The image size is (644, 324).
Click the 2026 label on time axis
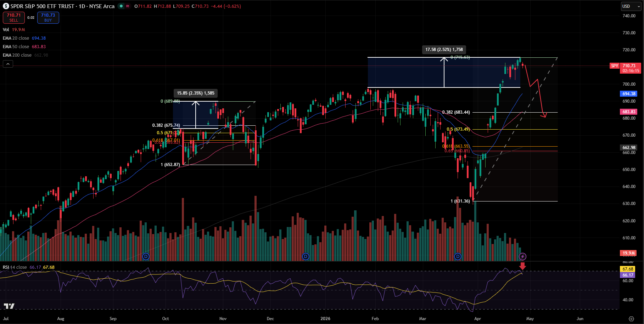pyautogui.click(x=325, y=319)
